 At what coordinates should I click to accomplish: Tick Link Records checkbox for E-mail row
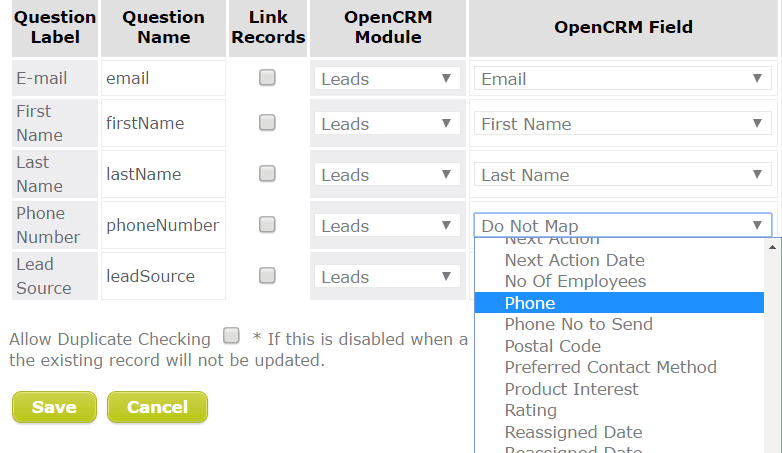(267, 78)
